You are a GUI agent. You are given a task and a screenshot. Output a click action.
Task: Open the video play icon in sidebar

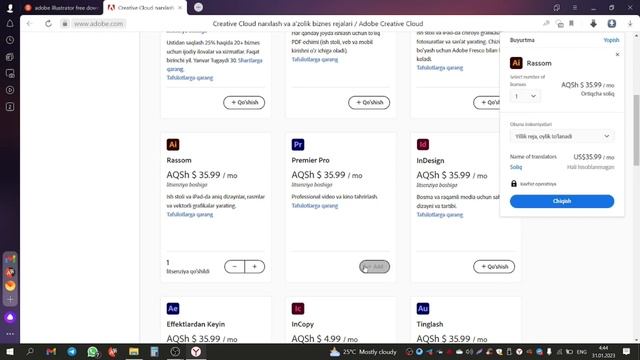tap(10, 90)
